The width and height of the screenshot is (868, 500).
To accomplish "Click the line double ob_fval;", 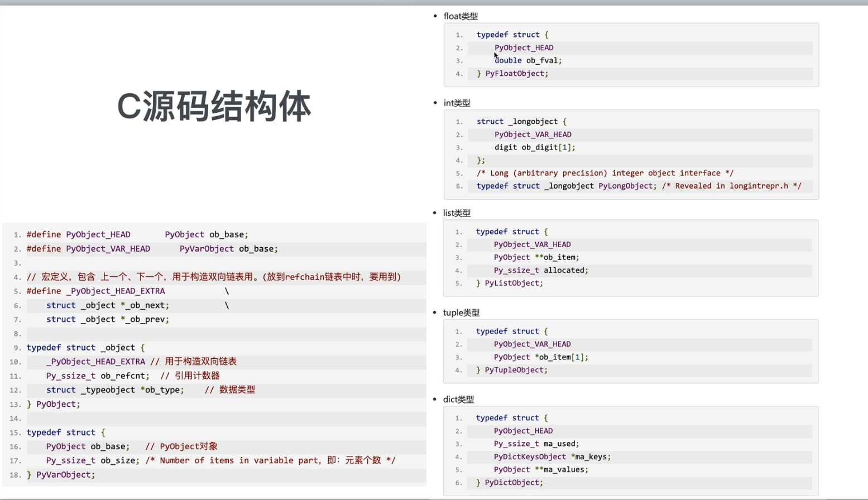I will (528, 60).
